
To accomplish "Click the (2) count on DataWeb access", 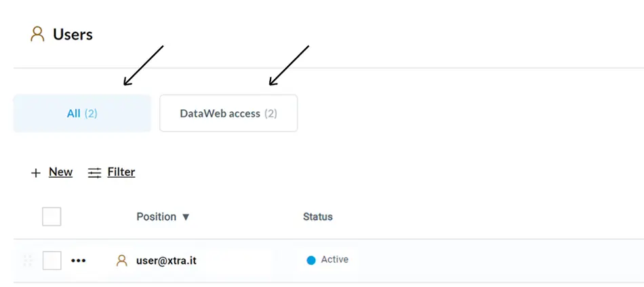I will (270, 113).
